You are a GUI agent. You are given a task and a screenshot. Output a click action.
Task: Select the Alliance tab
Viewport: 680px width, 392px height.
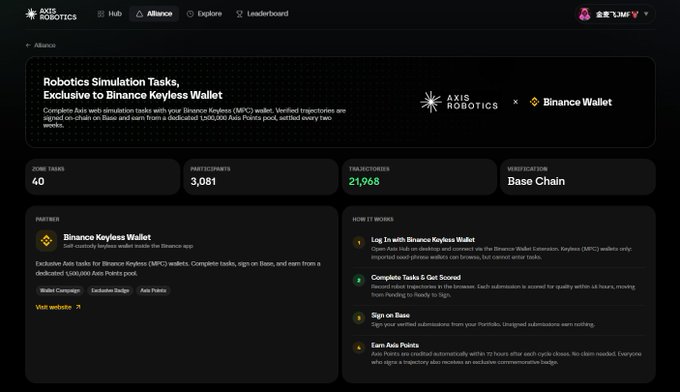154,14
